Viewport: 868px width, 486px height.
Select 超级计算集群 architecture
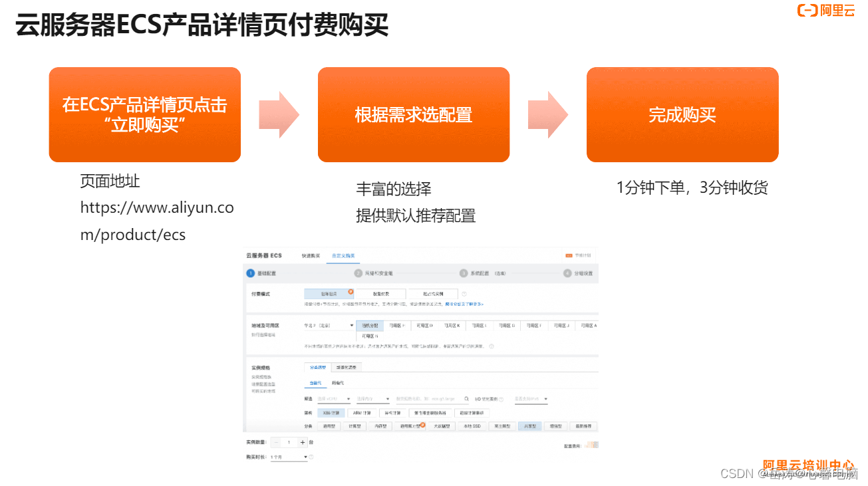(472, 413)
